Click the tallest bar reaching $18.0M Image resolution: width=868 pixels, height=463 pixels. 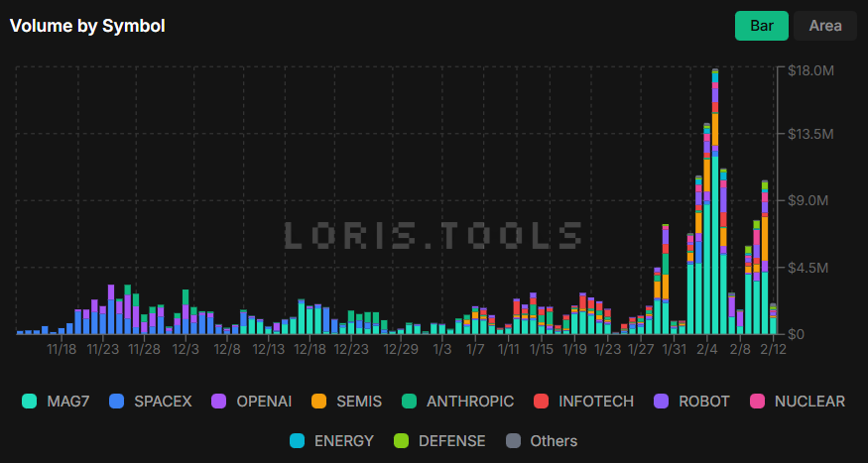point(715,201)
